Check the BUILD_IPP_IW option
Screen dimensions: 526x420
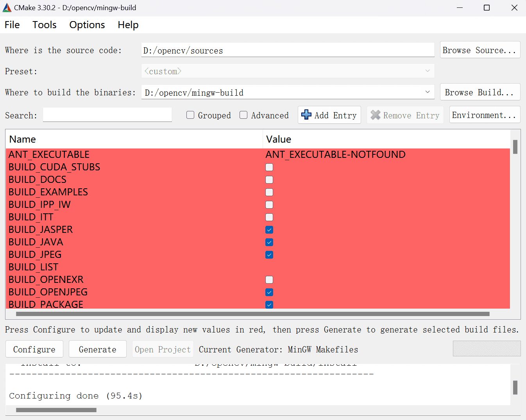tap(269, 205)
